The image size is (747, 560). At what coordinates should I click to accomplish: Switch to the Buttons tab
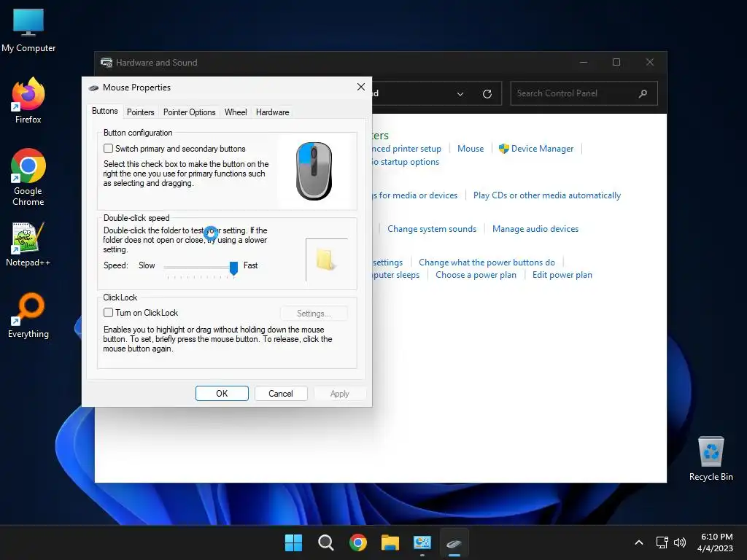pyautogui.click(x=105, y=111)
